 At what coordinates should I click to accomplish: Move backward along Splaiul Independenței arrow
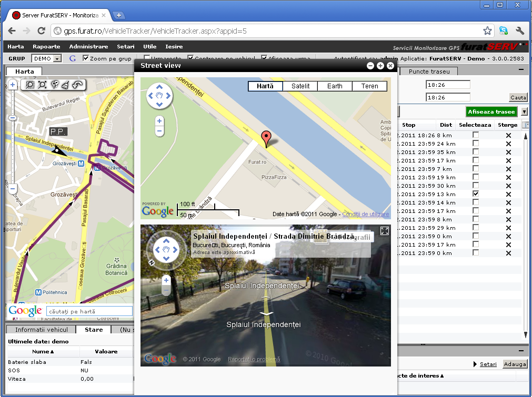coord(266,313)
